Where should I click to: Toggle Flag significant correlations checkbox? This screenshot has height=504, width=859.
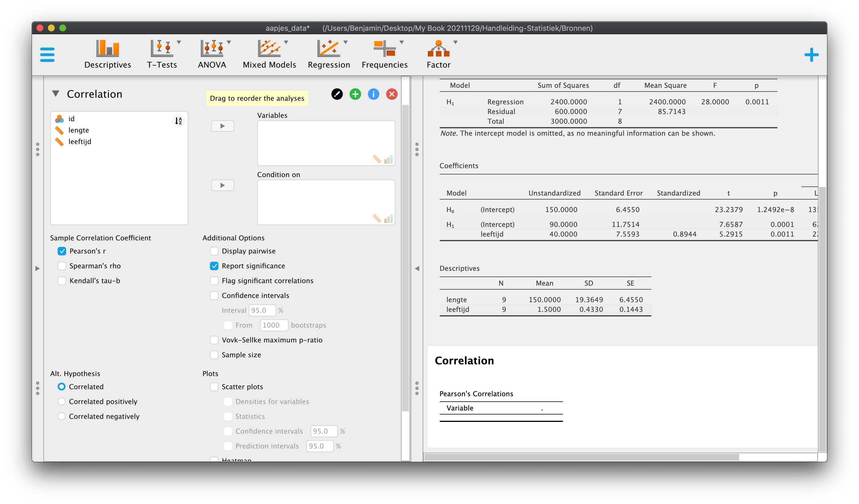click(214, 281)
